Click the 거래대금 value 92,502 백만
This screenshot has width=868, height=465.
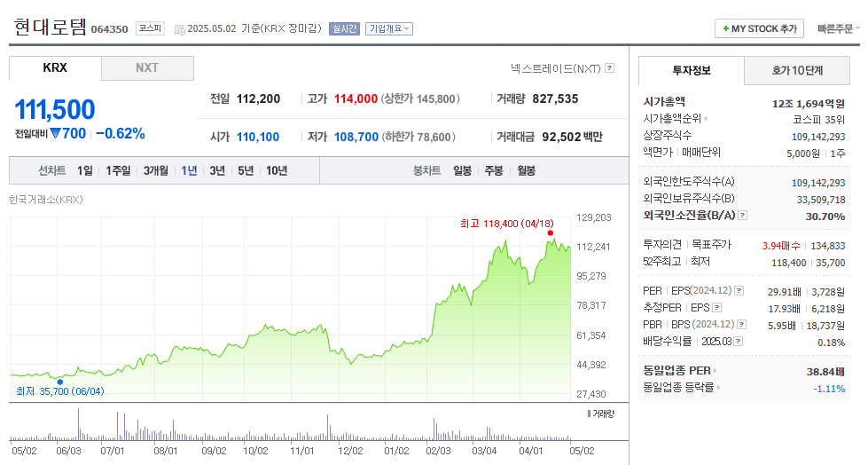tap(573, 137)
